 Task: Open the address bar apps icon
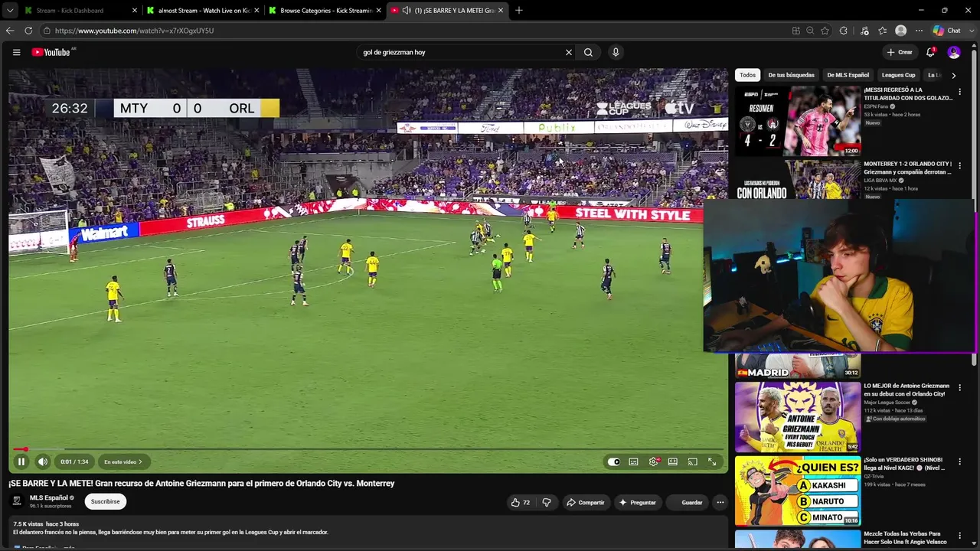point(796,31)
